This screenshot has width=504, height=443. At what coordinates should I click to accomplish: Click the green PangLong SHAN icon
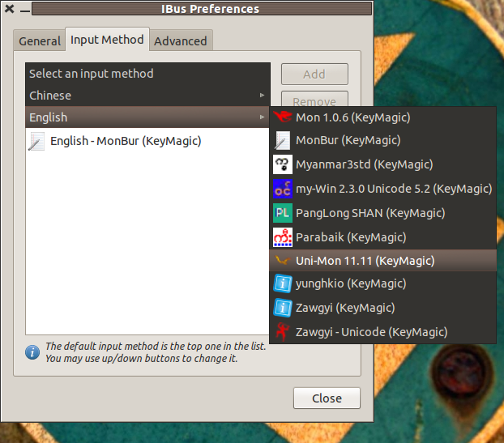[x=282, y=214]
